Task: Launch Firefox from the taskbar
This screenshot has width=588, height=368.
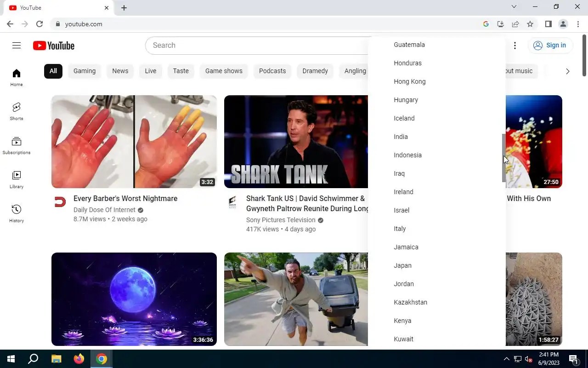Action: (x=79, y=359)
